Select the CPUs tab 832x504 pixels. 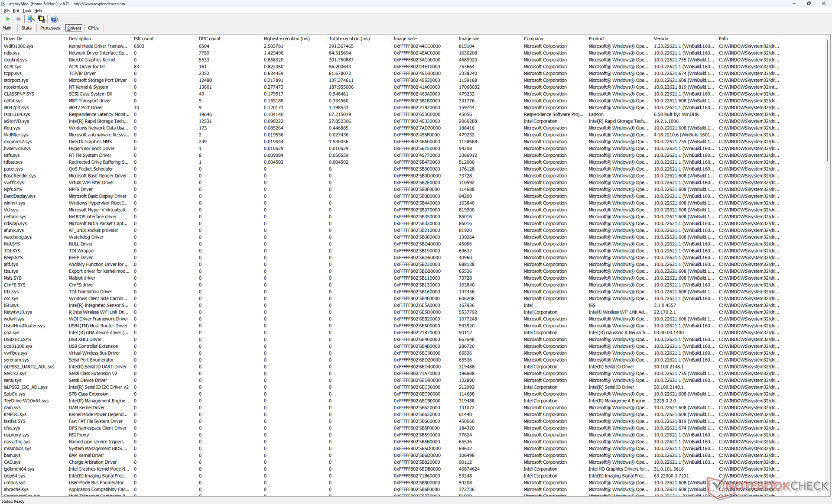[x=93, y=28]
